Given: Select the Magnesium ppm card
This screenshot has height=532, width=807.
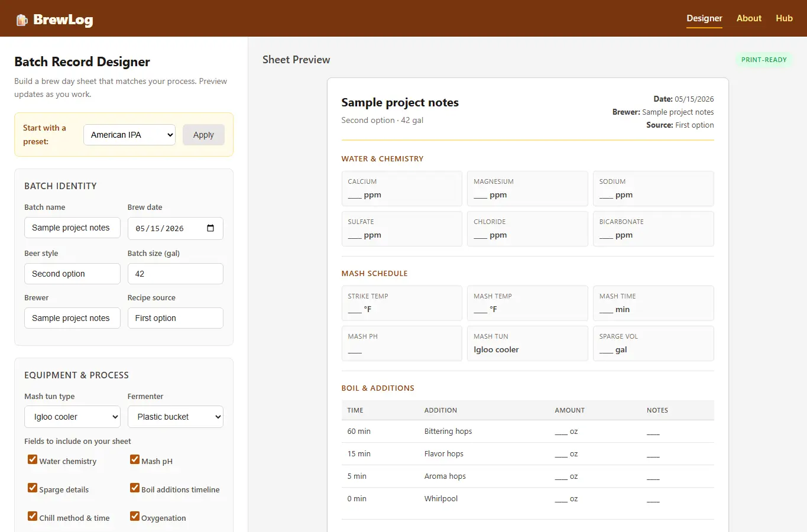Looking at the screenshot, I should (x=527, y=189).
